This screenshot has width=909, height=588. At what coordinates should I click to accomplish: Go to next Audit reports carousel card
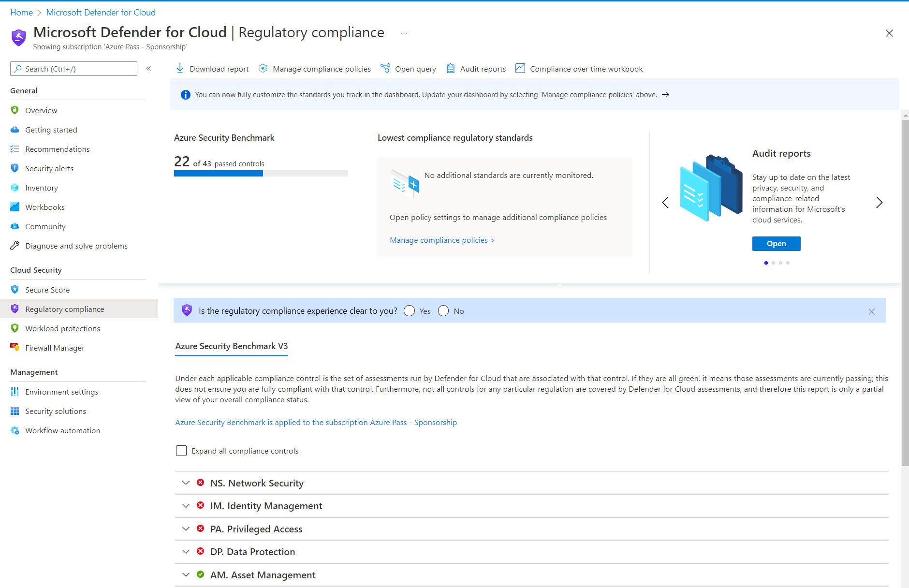[x=880, y=203]
